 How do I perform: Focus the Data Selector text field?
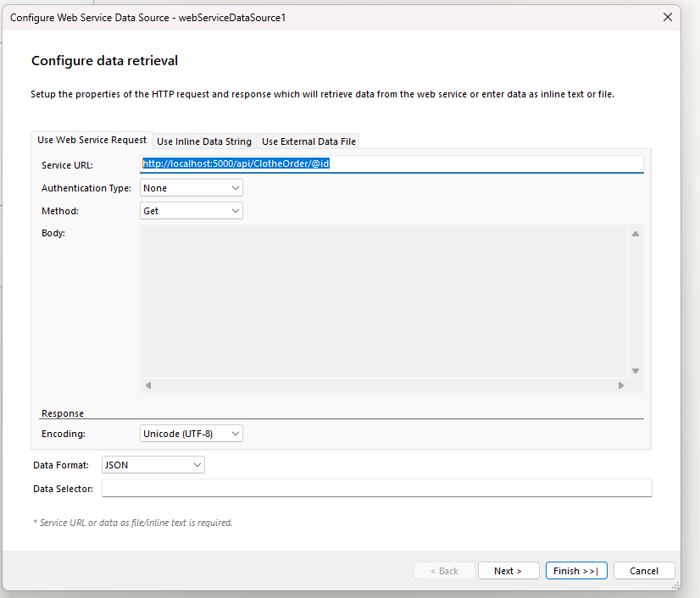point(376,488)
